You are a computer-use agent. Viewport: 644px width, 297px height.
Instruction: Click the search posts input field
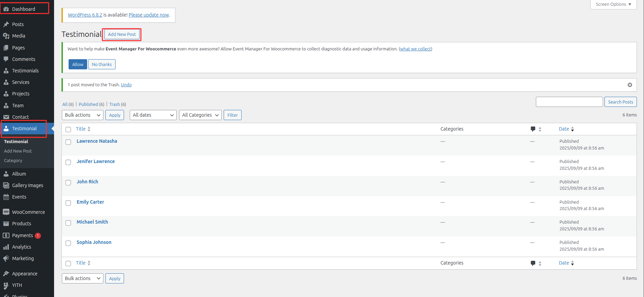(x=569, y=102)
